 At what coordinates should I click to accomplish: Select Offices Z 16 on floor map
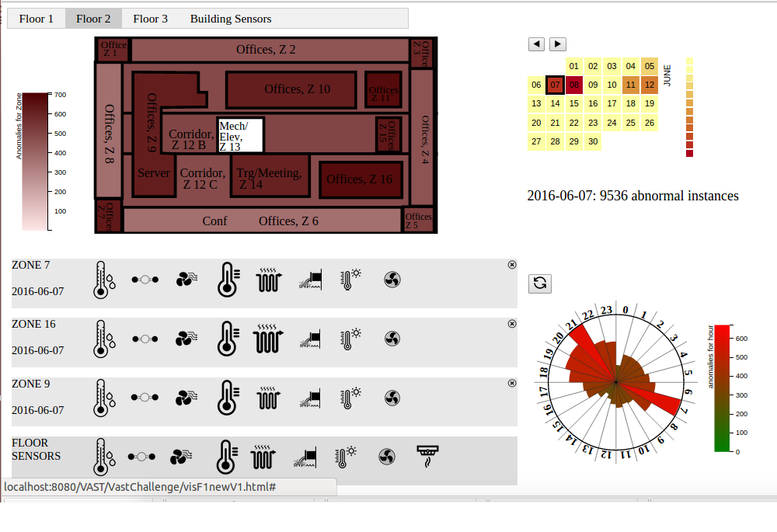pyautogui.click(x=360, y=179)
